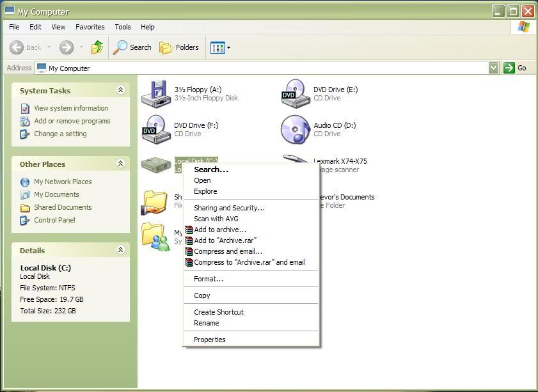Collapse the System Tasks panel

(120, 90)
